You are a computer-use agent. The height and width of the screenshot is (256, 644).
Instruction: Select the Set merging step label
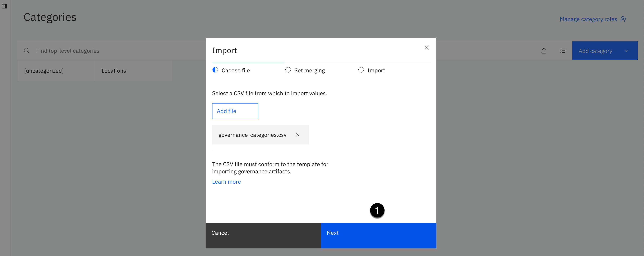(x=310, y=71)
